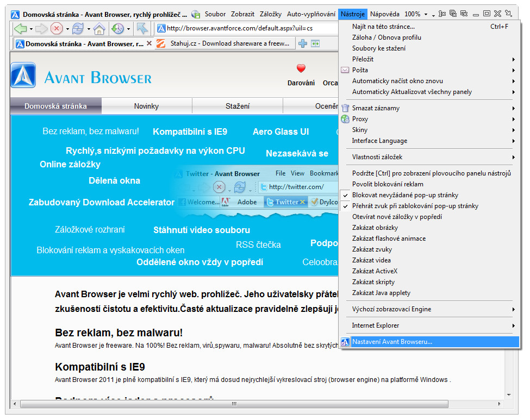530x420 pixels.
Task: Open the Stop button dropdown arrow
Action: (x=67, y=29)
